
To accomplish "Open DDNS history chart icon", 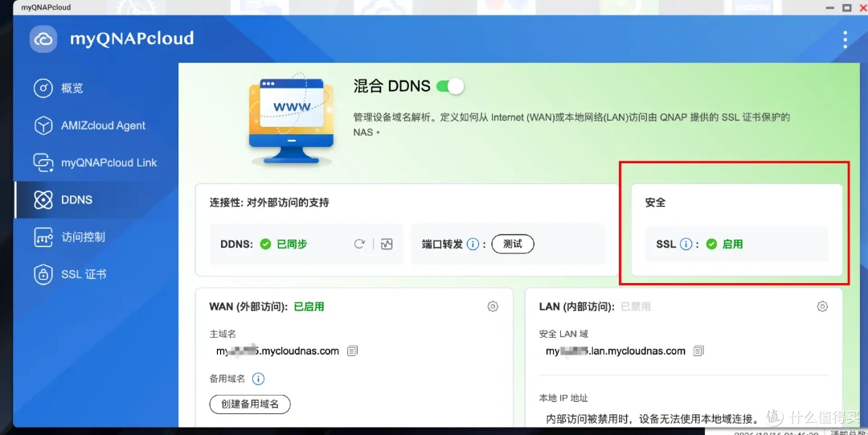I will coord(387,244).
